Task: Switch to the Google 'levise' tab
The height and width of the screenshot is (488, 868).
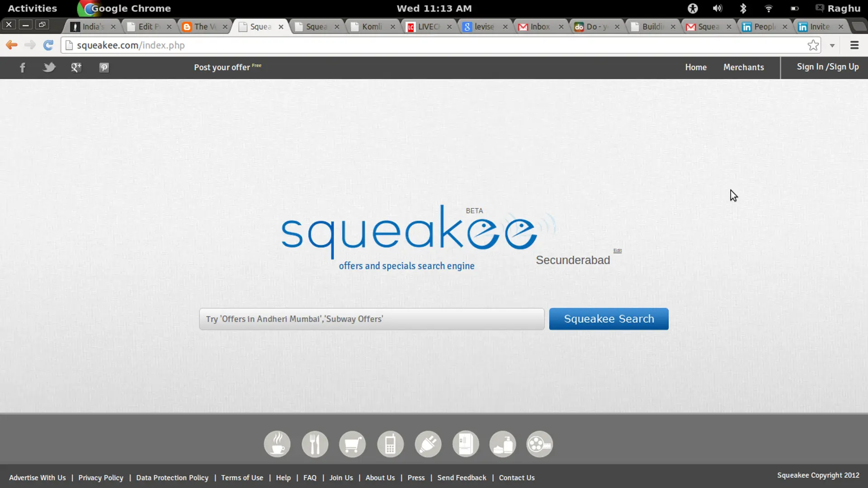Action: coord(485,27)
